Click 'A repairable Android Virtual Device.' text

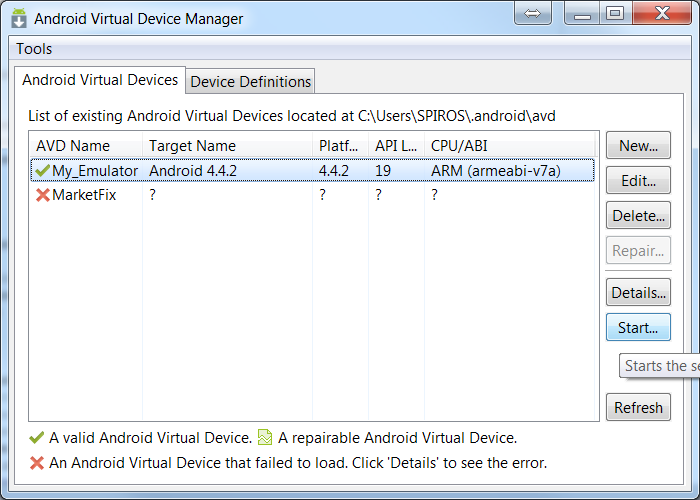point(397,438)
